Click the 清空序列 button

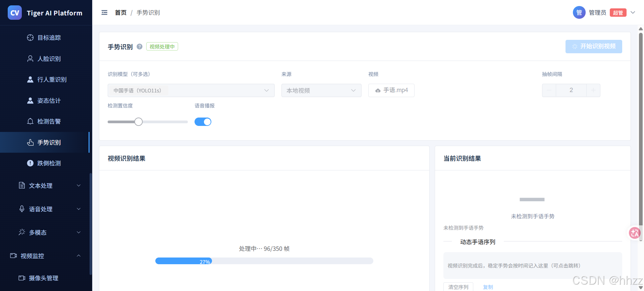click(x=458, y=287)
